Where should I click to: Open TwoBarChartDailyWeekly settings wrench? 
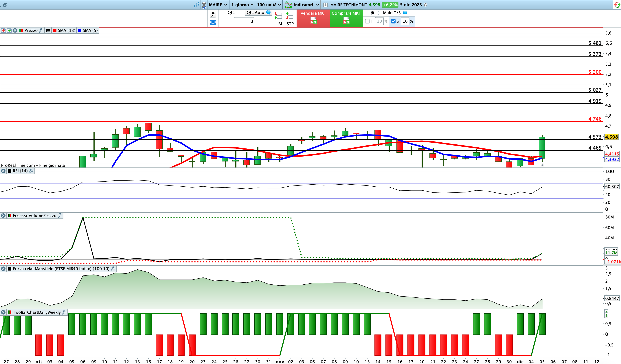click(64, 312)
